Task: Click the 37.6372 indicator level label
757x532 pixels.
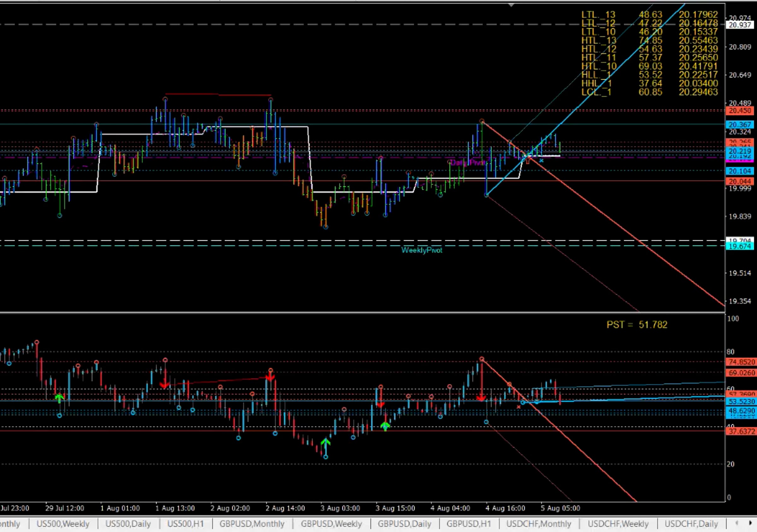Action: tap(741, 431)
